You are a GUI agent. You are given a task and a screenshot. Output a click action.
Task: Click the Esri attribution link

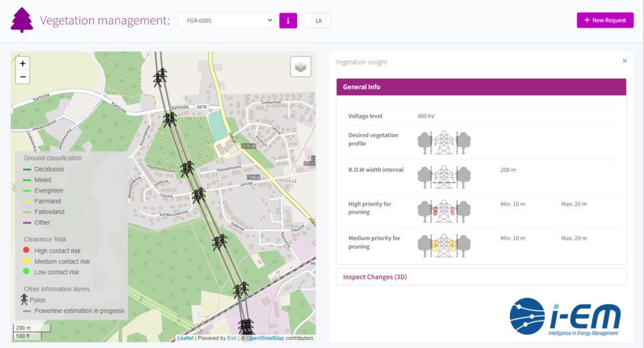[231, 338]
